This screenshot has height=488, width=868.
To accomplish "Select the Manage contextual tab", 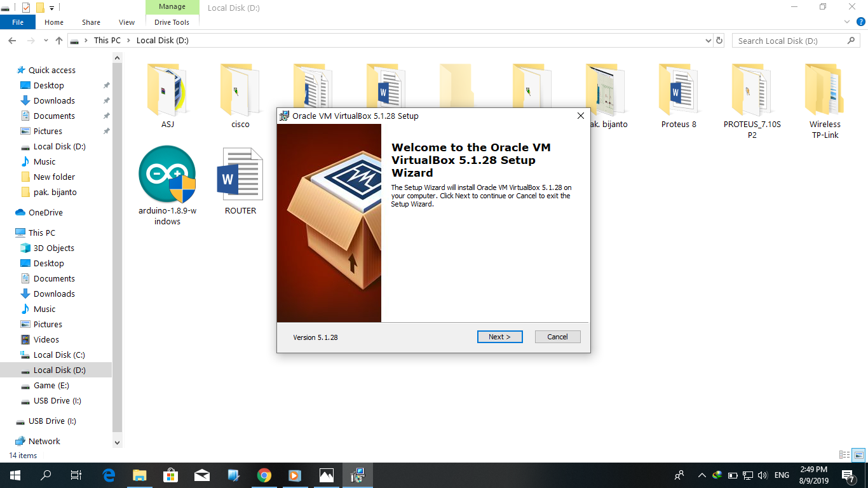I will click(172, 7).
